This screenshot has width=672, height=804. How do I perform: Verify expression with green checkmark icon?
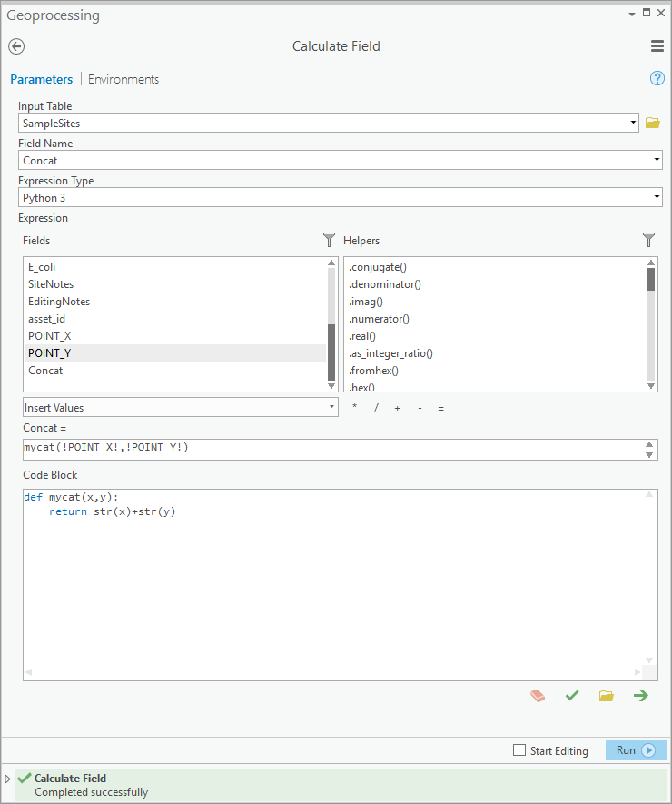click(x=572, y=696)
